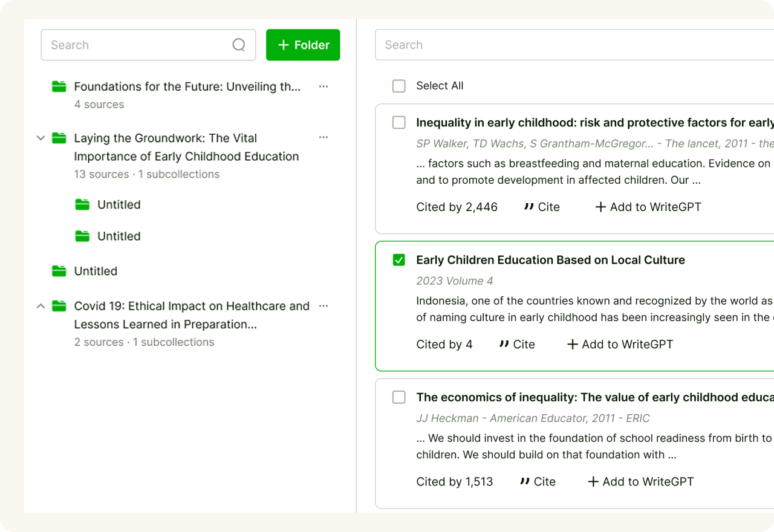
Task: Click folder icon of first Untitled subfolder
Action: point(82,205)
